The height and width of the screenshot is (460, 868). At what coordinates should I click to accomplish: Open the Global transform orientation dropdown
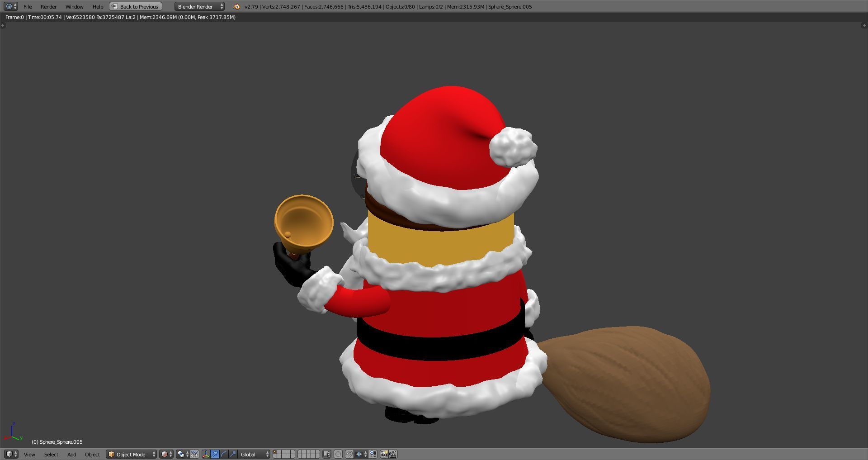(254, 454)
